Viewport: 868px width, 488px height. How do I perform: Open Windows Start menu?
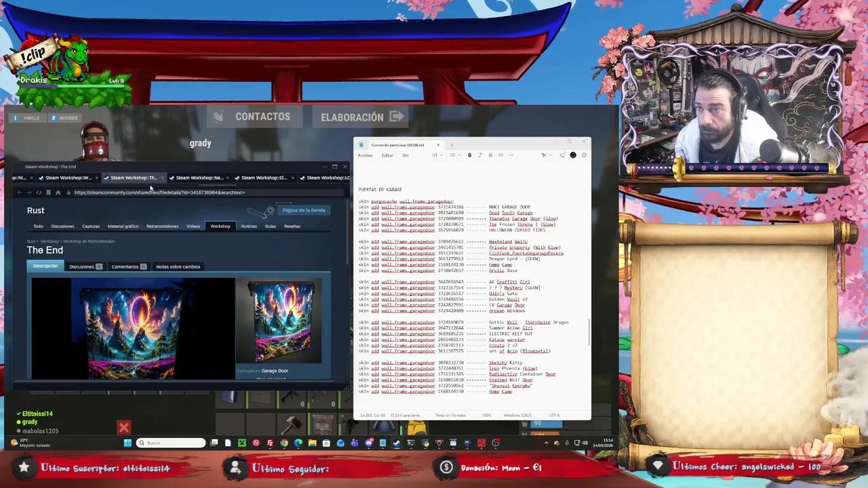[128, 443]
